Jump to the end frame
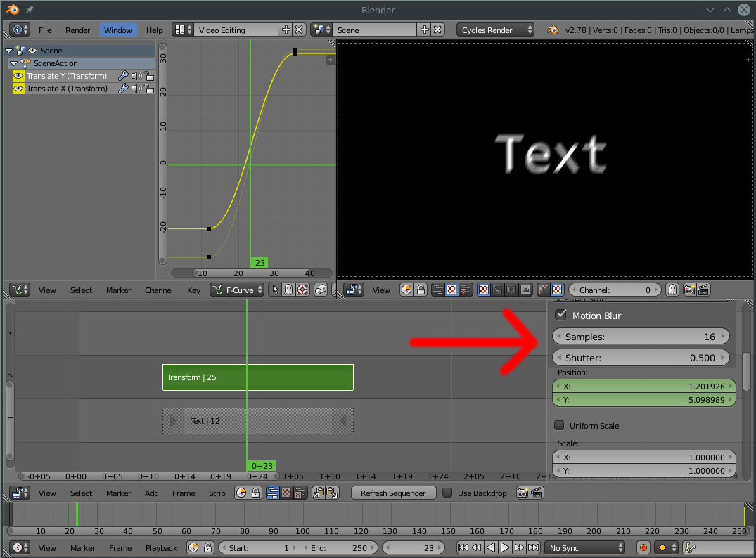Image resolution: width=756 pixels, height=558 pixels. pos(533,548)
